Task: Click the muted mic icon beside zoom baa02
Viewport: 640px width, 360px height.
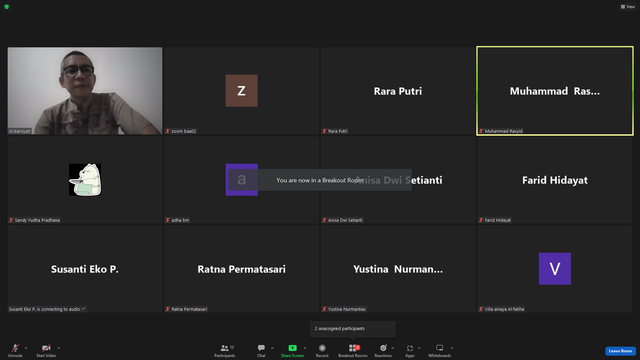Action: click(168, 131)
